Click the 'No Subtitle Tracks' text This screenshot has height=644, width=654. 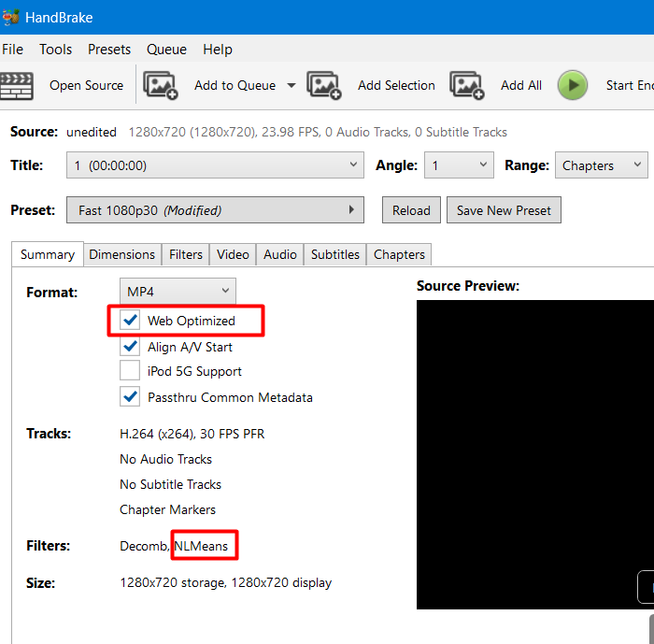170,484
